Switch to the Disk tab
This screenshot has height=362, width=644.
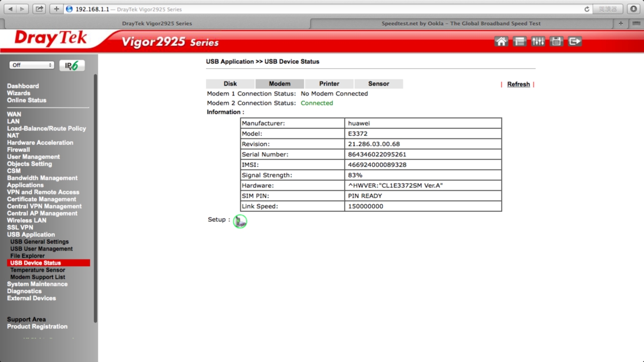tap(230, 83)
